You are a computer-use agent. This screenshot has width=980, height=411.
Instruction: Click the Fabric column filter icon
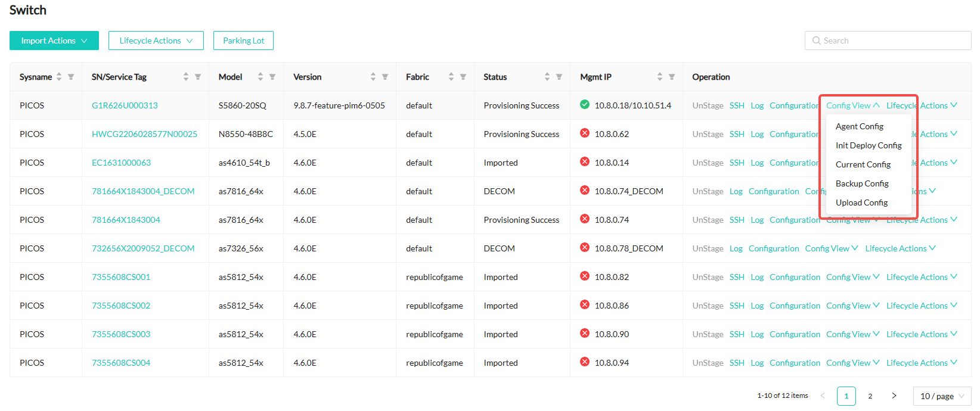click(463, 77)
